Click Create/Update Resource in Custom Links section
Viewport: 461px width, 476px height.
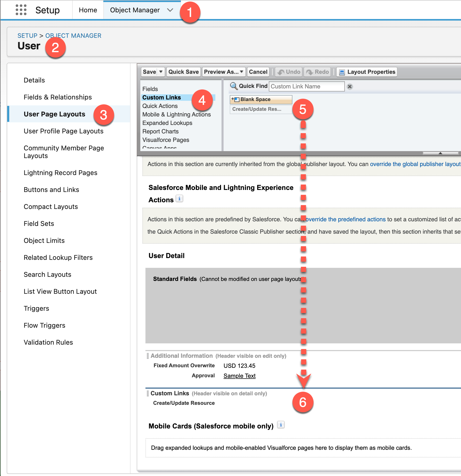click(184, 403)
